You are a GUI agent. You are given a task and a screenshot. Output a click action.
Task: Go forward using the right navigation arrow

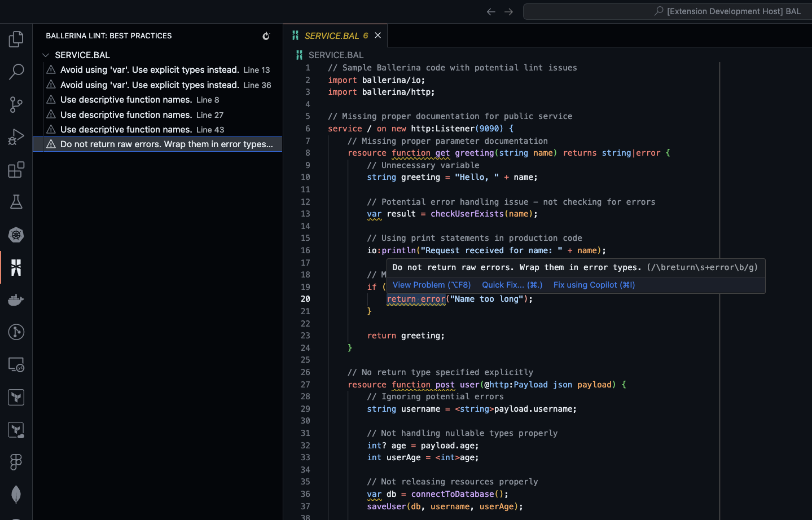[508, 12]
